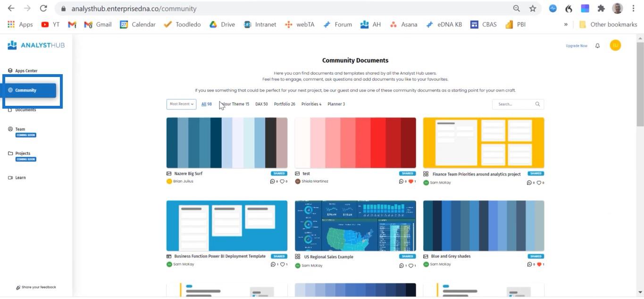Filter by Planner 3
644x299 pixels.
[x=336, y=104]
